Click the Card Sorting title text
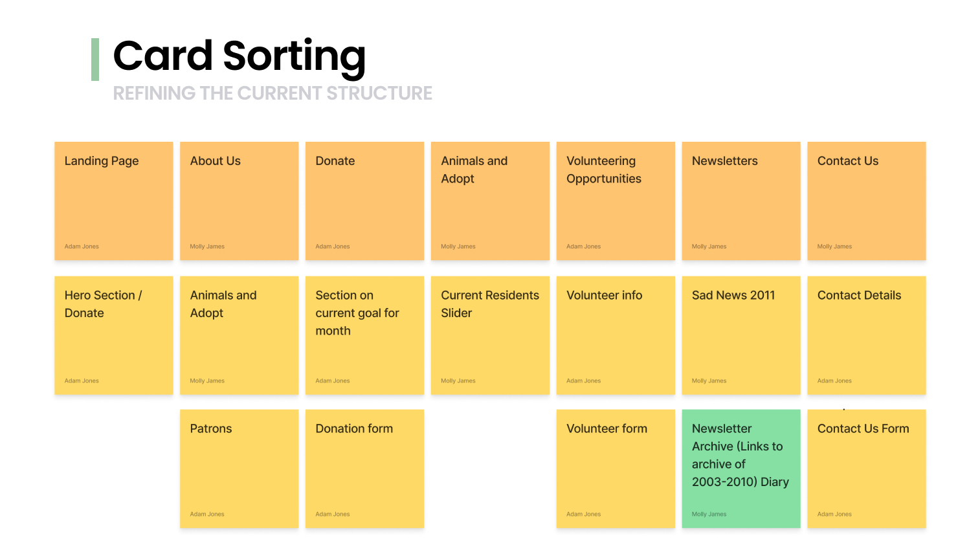 (239, 56)
